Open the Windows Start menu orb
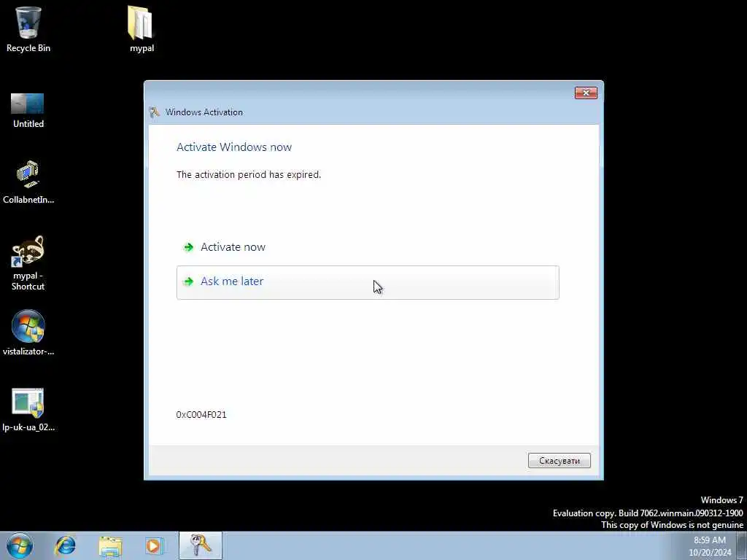Screen dimensions: 747x560 (20, 545)
